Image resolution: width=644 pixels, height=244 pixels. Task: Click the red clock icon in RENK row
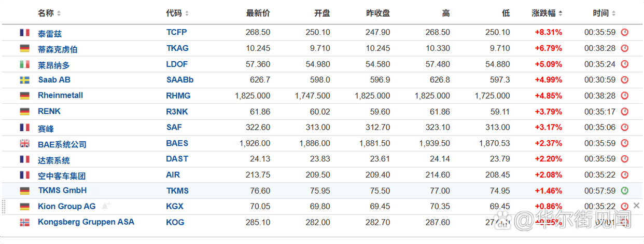click(x=624, y=112)
